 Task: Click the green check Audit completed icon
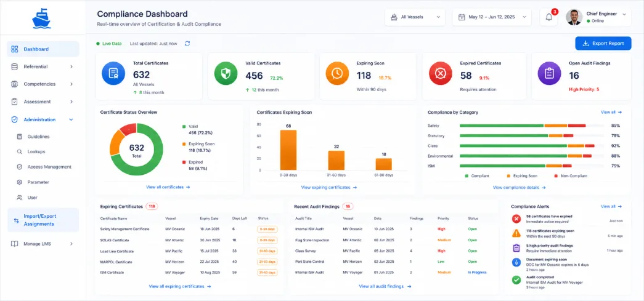point(516,279)
